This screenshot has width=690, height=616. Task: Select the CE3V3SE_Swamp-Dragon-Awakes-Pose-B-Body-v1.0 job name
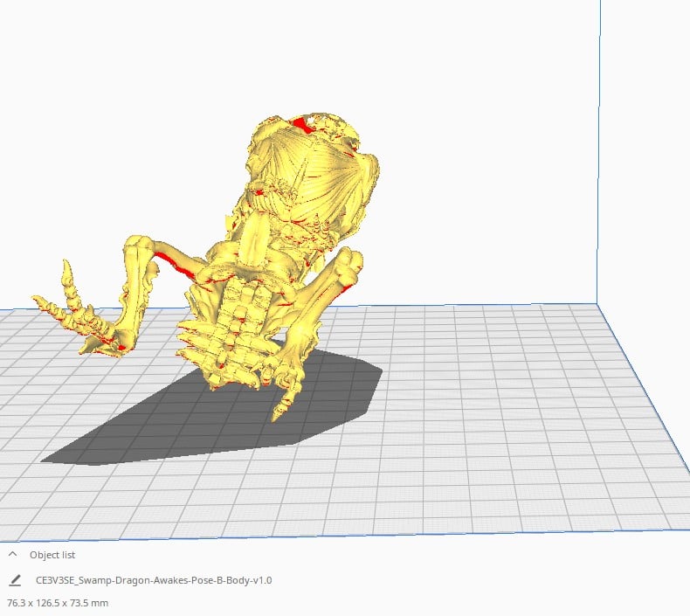[x=154, y=580]
